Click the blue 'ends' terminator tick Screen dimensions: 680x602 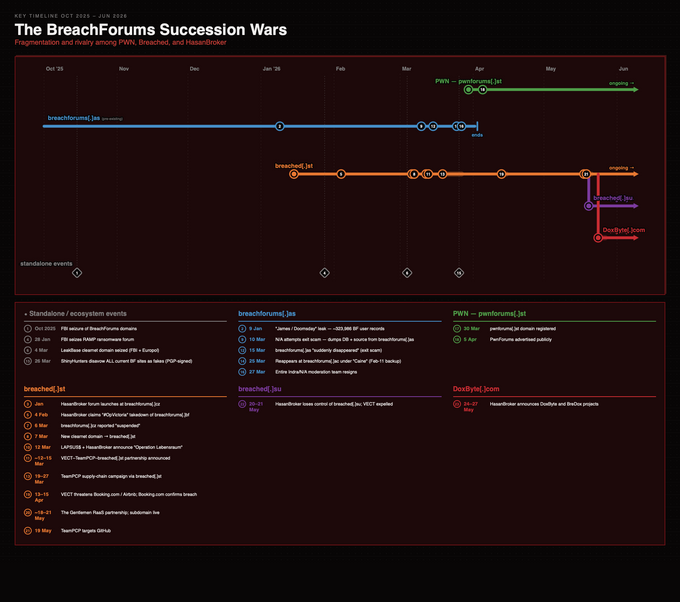(x=477, y=126)
